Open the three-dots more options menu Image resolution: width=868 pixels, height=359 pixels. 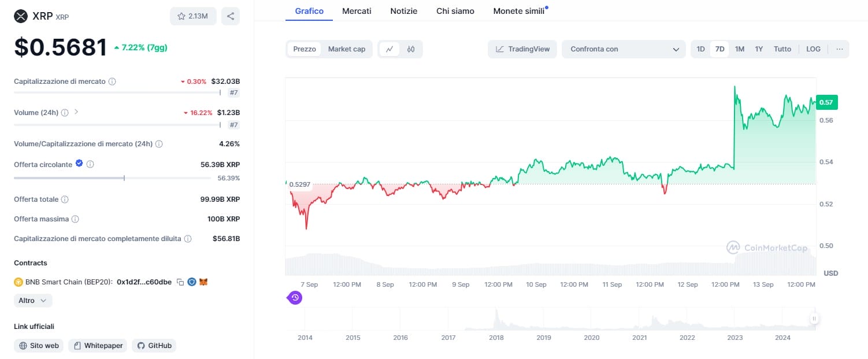[x=840, y=49]
